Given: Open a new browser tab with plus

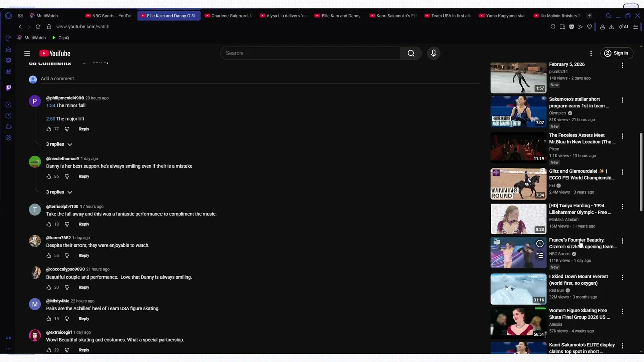Looking at the screenshot, I should tap(589, 16).
